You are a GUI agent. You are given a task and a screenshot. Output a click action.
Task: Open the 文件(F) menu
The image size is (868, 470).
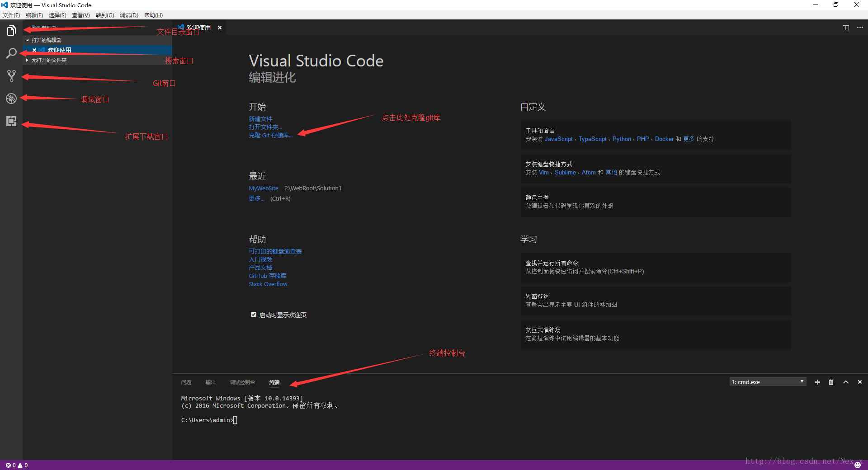pyautogui.click(x=11, y=15)
